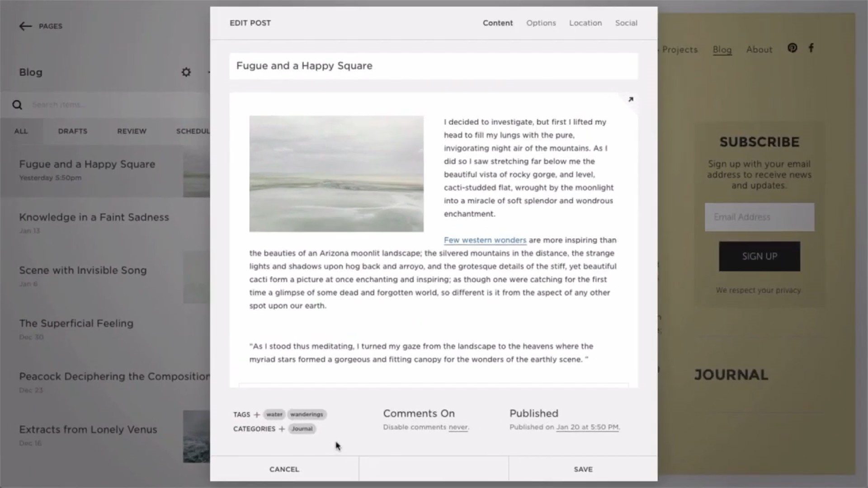Switch to the Options tab
Viewport: 868px width, 488px height.
pos(541,23)
